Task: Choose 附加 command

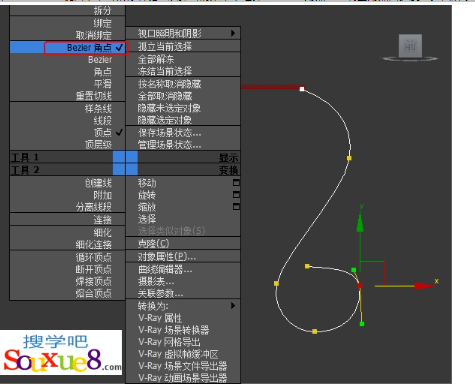Action: [67, 195]
